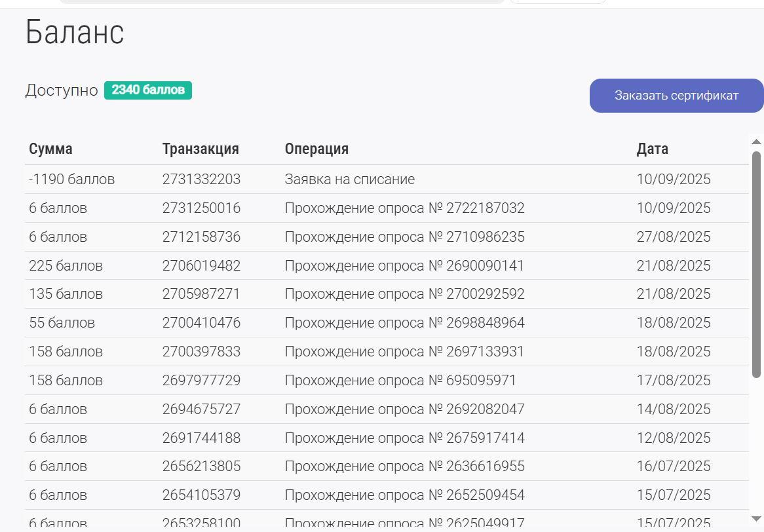This screenshot has height=532, width=764.
Task: Click the 225 баллов amount cell
Action: (66, 265)
